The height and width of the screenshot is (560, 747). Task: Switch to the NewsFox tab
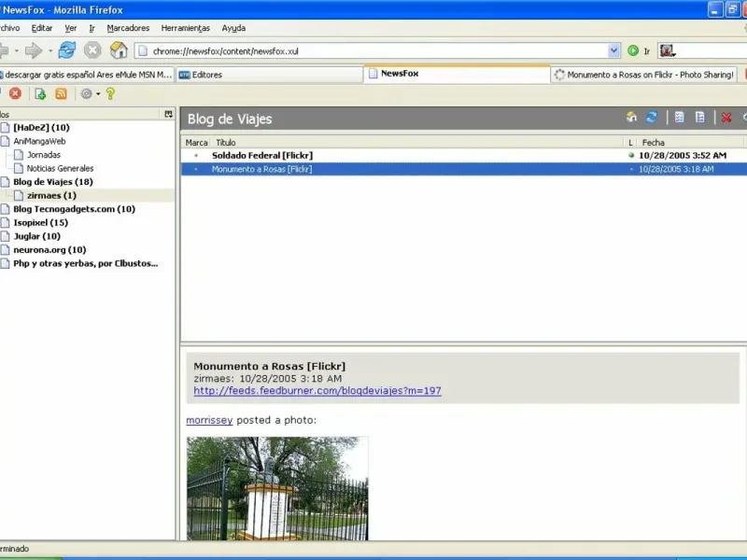(457, 74)
